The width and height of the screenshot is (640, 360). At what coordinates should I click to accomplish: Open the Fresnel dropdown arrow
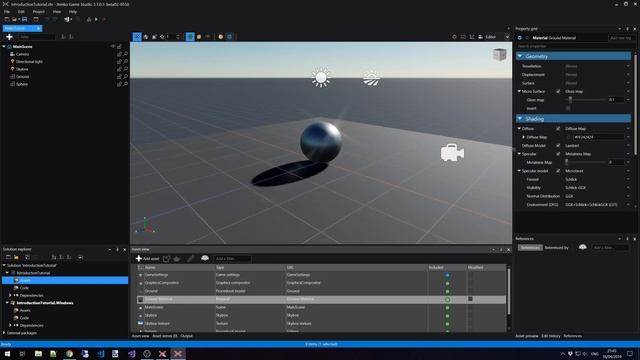point(628,179)
